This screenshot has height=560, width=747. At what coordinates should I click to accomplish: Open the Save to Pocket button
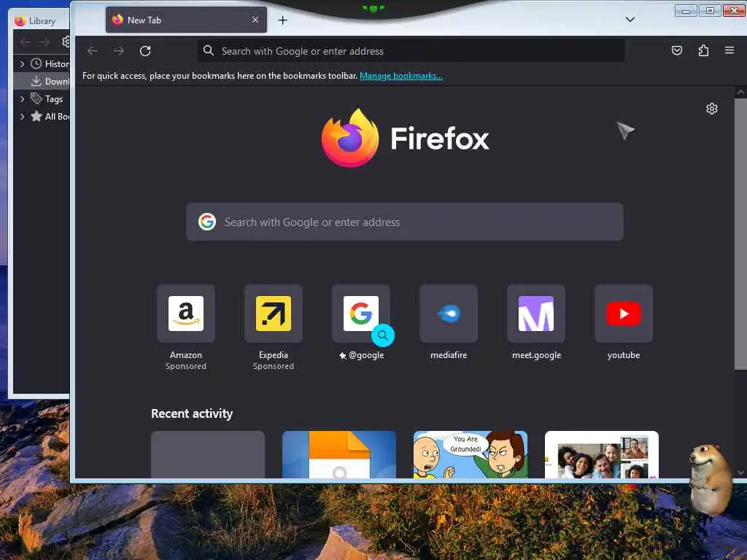tap(677, 50)
